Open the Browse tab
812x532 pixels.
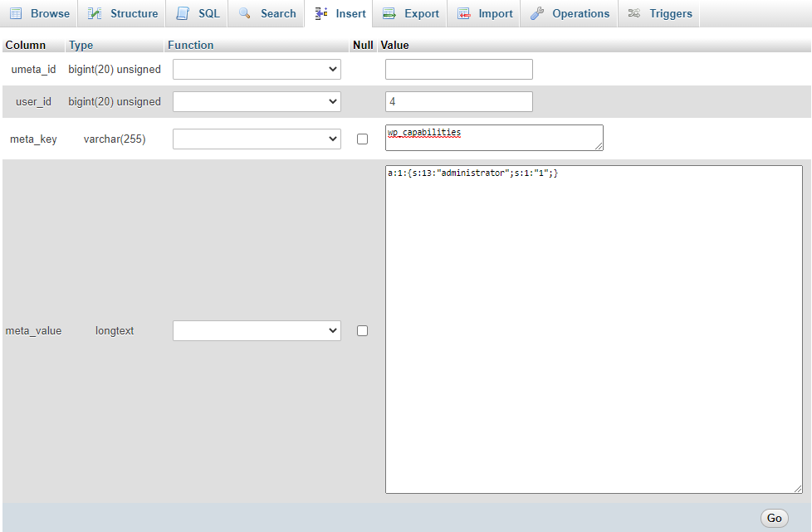[x=39, y=13]
